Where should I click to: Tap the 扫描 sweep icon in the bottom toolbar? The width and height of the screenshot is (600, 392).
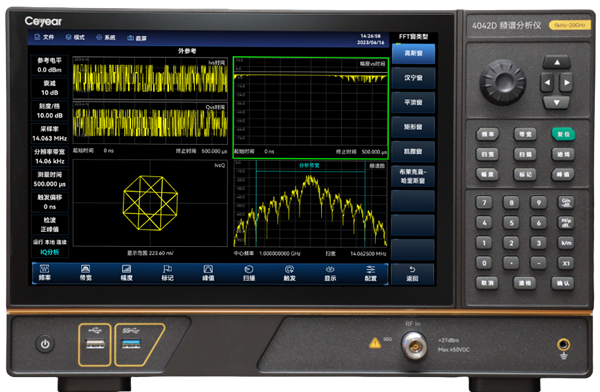click(249, 269)
